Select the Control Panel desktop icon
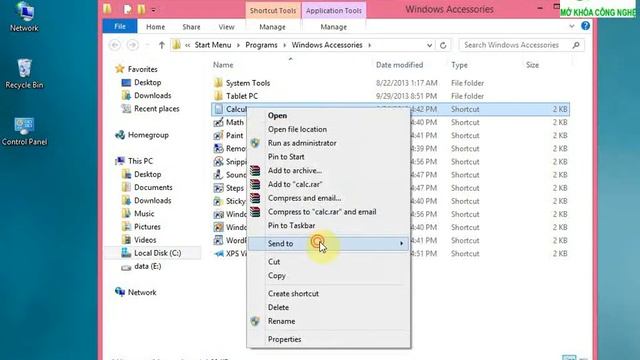The width and height of the screenshot is (640, 360). (x=24, y=131)
